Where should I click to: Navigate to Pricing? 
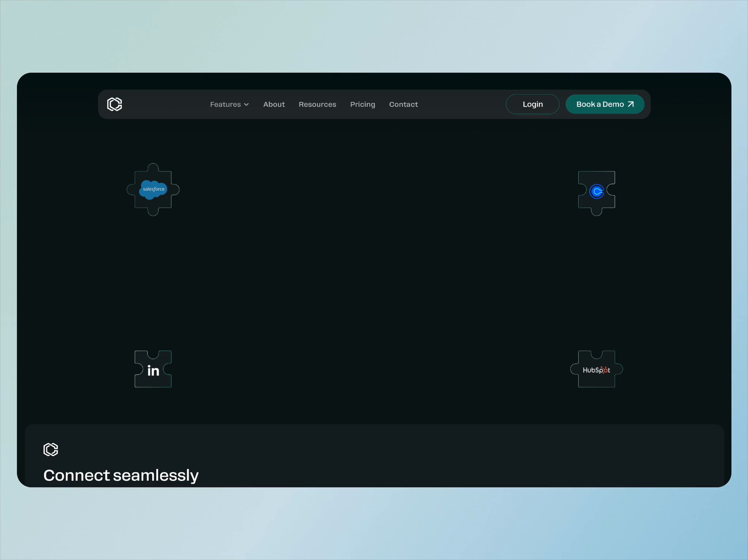pyautogui.click(x=362, y=104)
